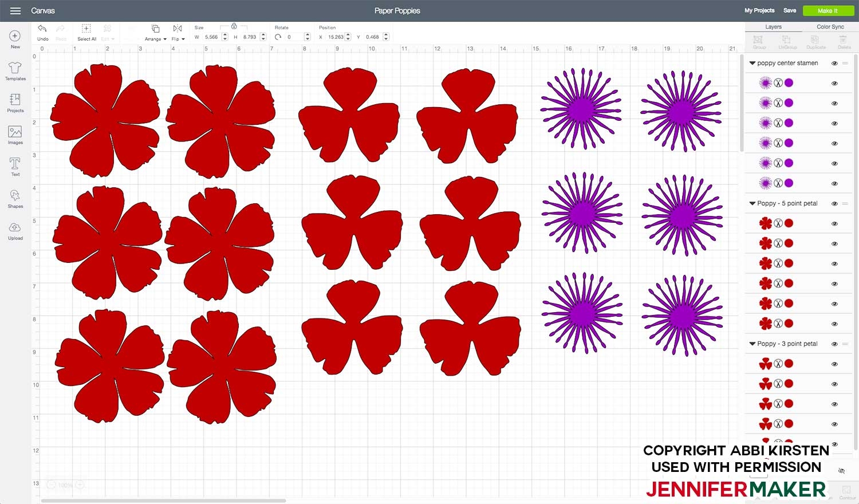Click the green Make It button

(x=828, y=11)
